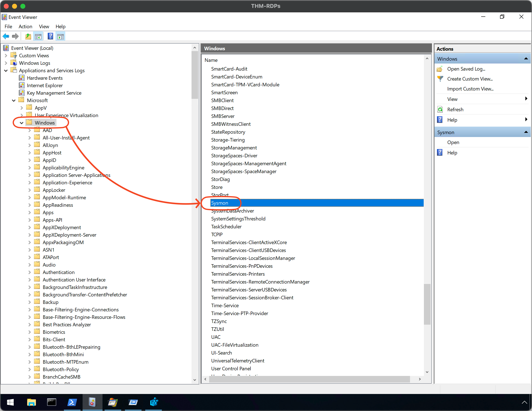Select UAC-FileVirtualization in the list

[235, 345]
